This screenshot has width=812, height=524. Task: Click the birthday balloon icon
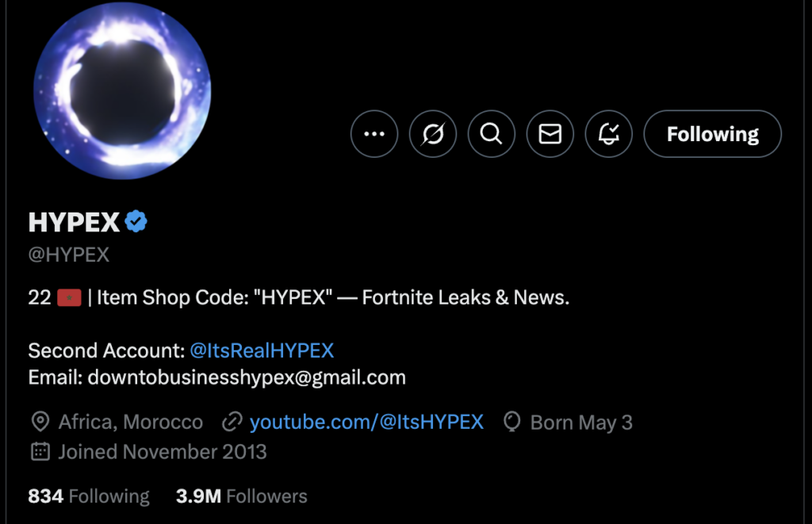click(x=512, y=422)
